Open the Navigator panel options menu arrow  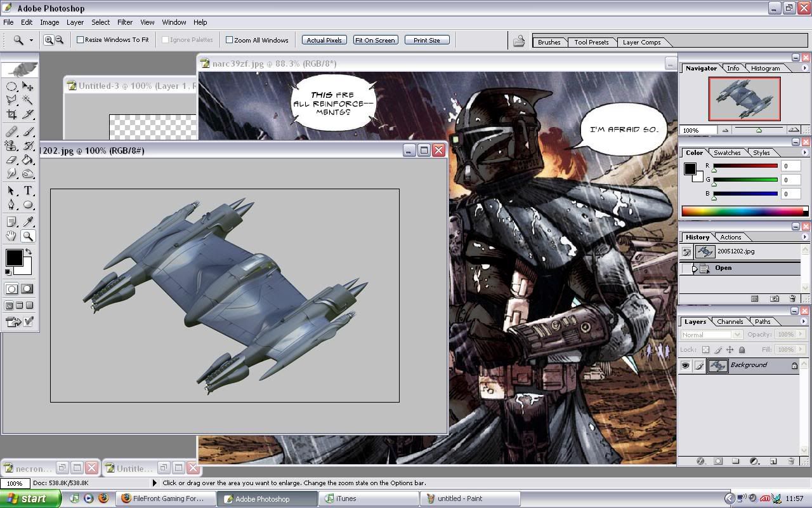tap(804, 68)
